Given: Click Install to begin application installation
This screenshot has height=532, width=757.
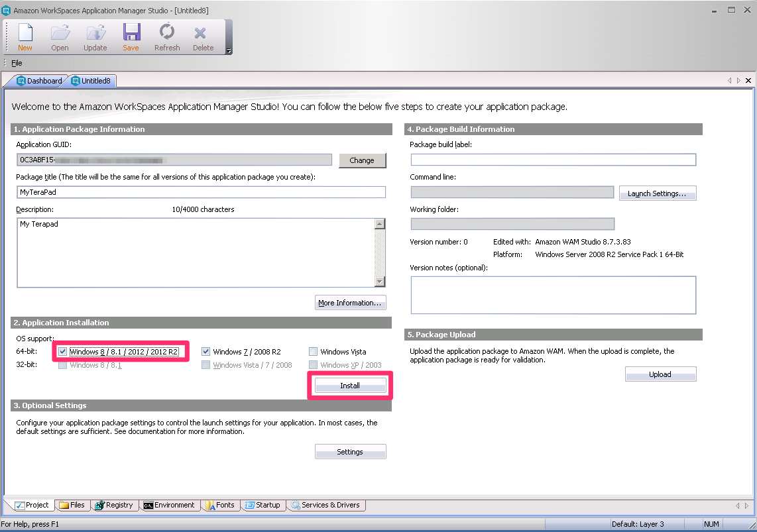Looking at the screenshot, I should click(x=350, y=385).
